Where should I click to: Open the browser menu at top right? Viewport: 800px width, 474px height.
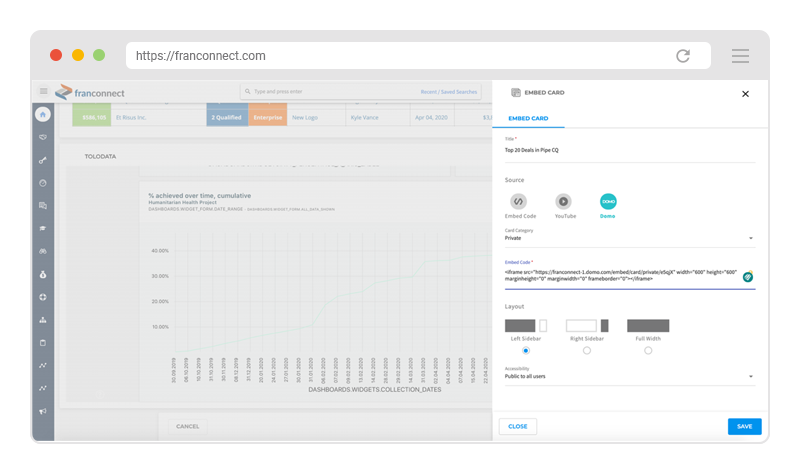[740, 56]
